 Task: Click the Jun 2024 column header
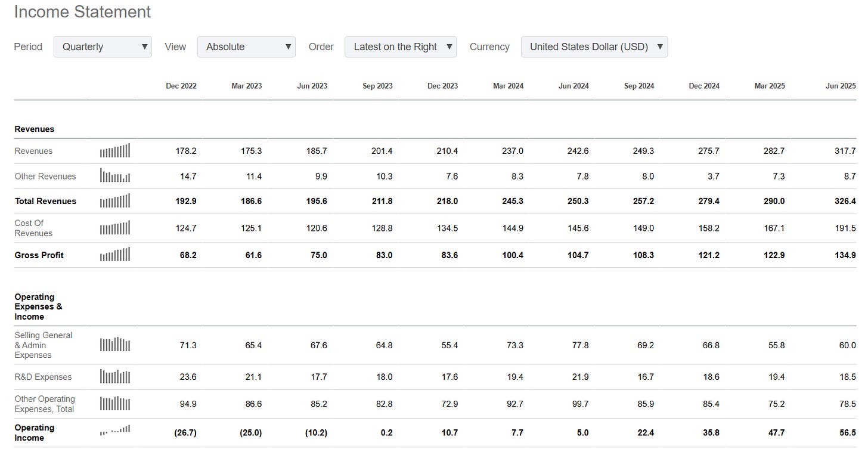[x=573, y=86]
